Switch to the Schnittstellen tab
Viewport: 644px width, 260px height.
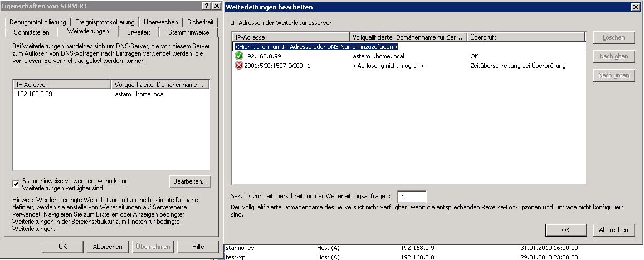pos(32,32)
